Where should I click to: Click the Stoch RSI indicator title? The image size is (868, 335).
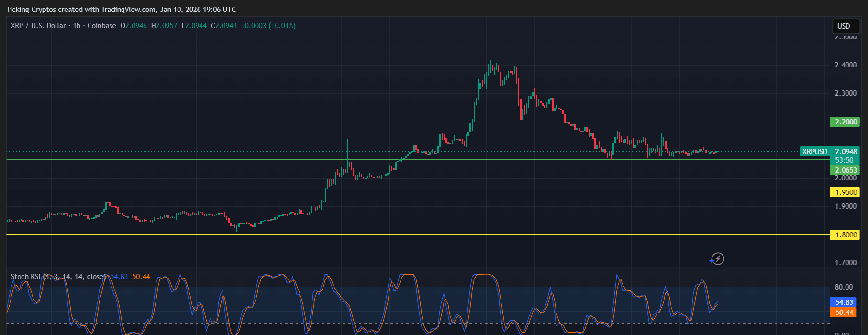click(x=58, y=277)
